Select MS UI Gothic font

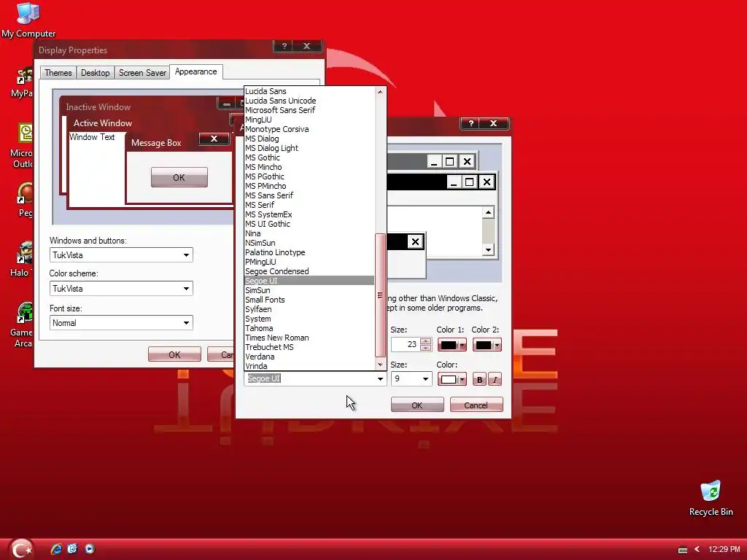point(309,225)
